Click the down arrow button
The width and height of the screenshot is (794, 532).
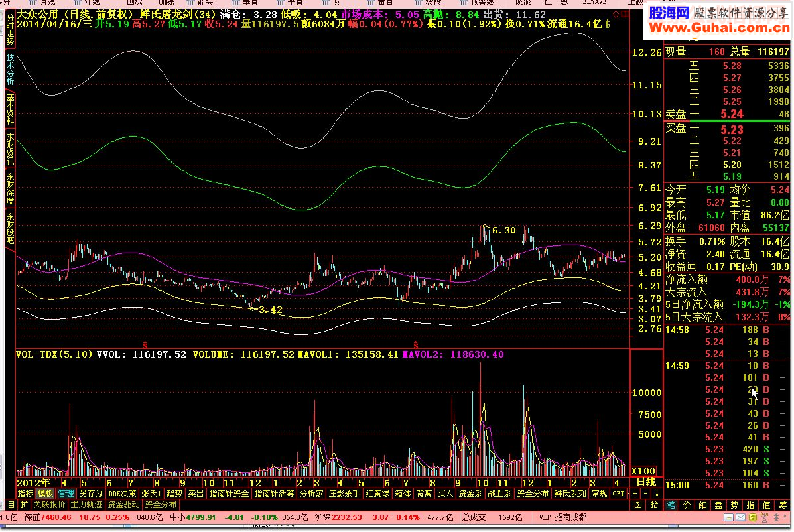tap(657, 493)
